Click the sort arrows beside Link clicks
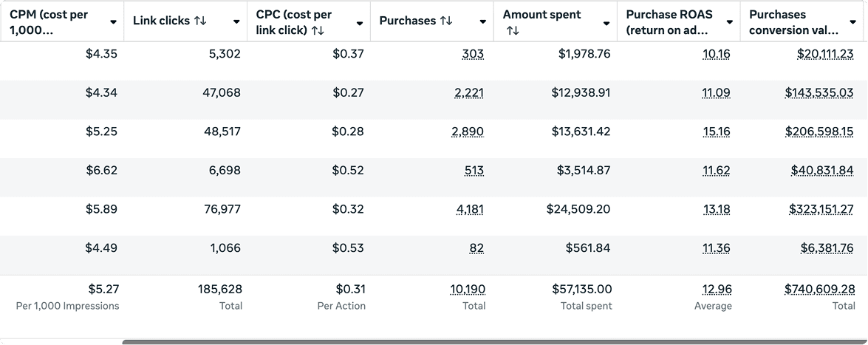Viewport: 868px width, 345px height. (x=200, y=21)
